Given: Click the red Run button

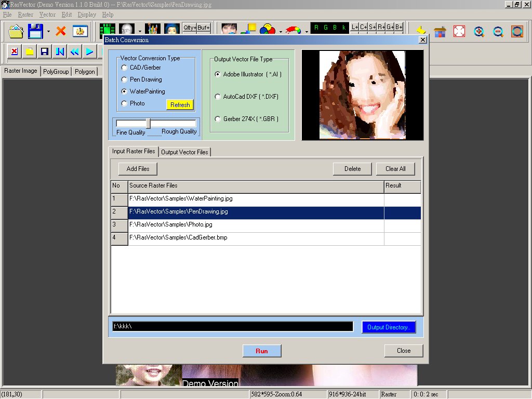Looking at the screenshot, I should pos(262,351).
